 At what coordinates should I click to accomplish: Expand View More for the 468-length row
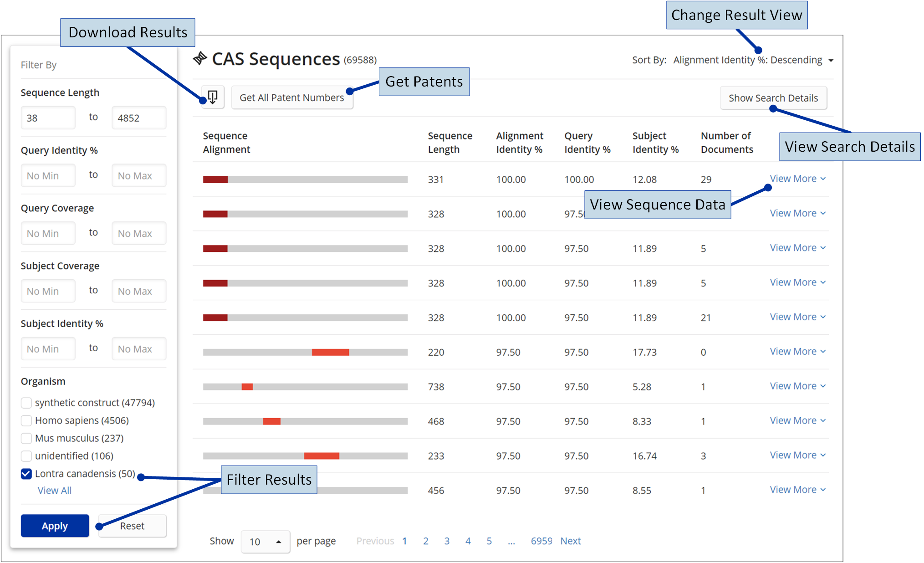coord(797,421)
